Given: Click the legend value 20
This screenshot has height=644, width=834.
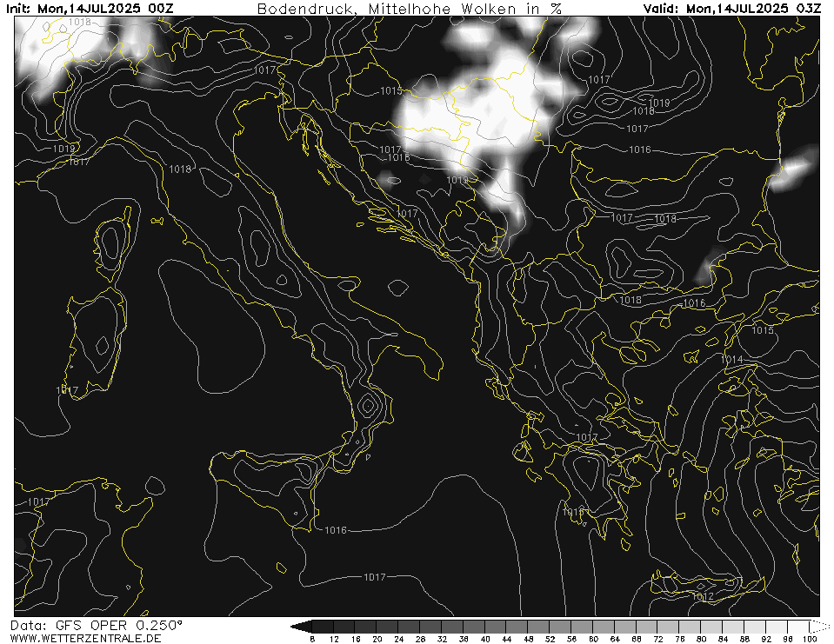Looking at the screenshot, I should (x=377, y=639).
